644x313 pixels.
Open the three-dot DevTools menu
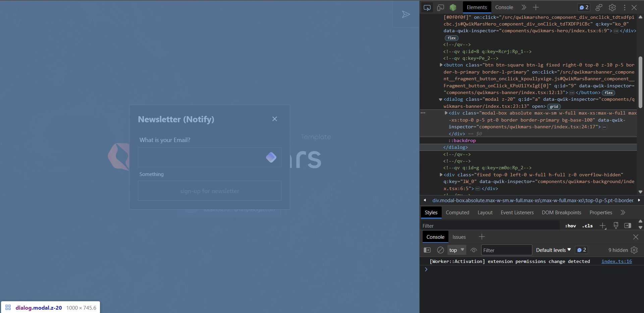pyautogui.click(x=625, y=7)
